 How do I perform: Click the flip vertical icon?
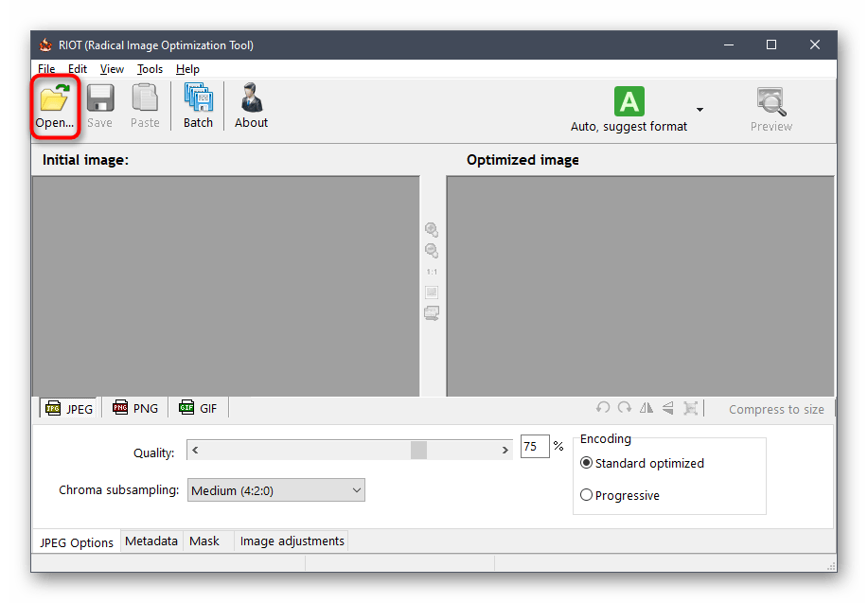tap(668, 408)
